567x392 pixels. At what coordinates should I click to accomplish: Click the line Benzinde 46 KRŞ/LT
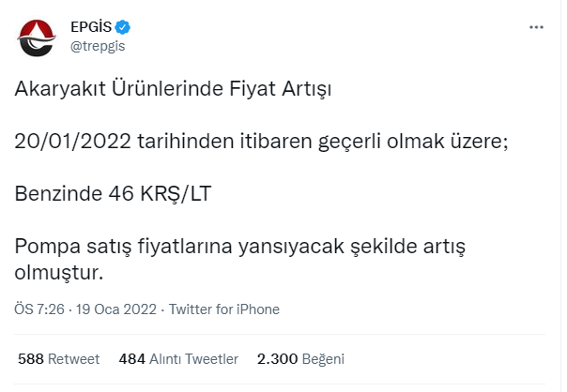point(115,195)
